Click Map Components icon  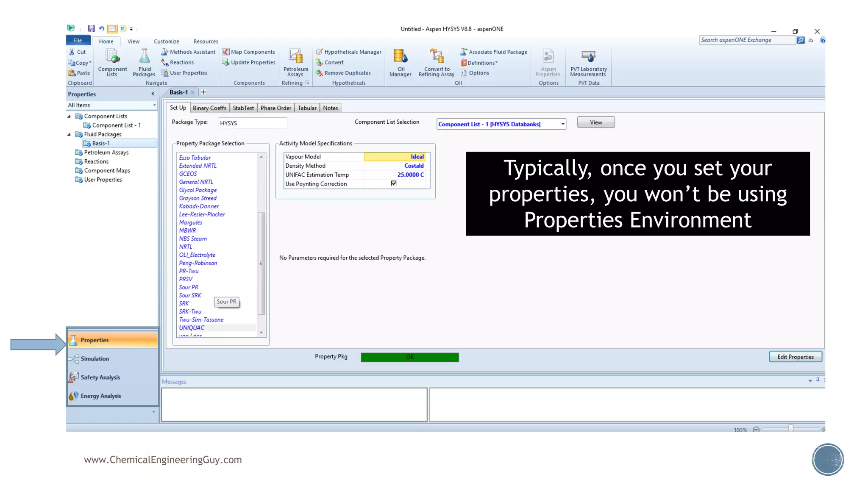(x=249, y=52)
